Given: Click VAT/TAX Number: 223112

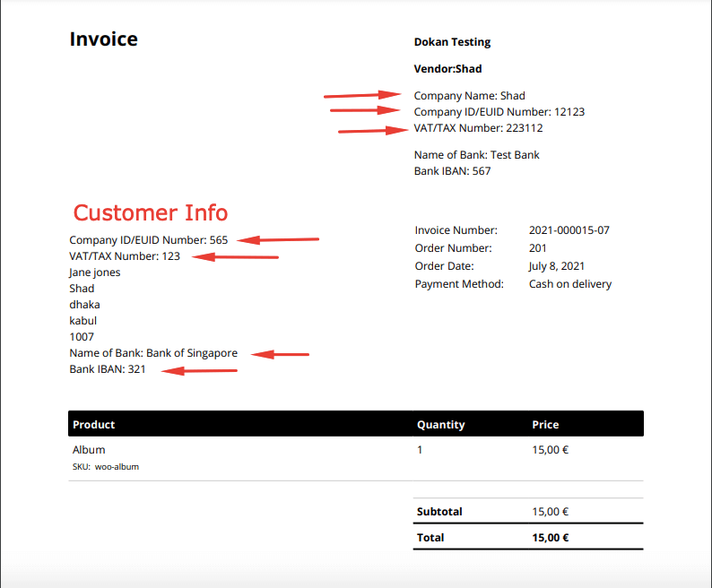Looking at the screenshot, I should point(478,128).
